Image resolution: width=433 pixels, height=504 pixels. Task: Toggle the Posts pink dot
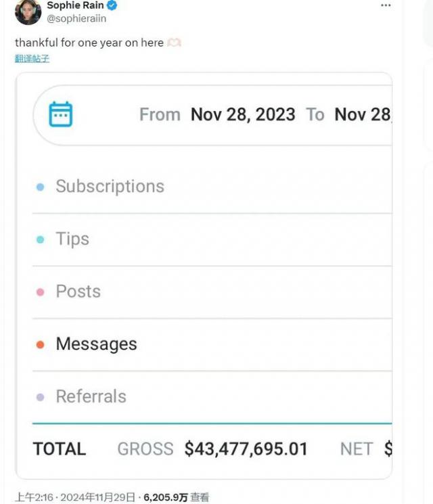(40, 292)
